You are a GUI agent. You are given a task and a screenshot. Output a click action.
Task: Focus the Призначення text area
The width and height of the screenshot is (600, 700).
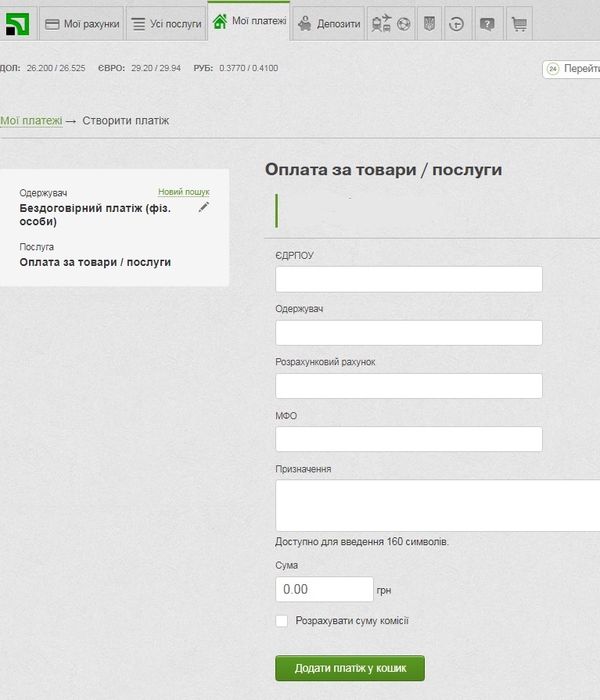(x=437, y=505)
